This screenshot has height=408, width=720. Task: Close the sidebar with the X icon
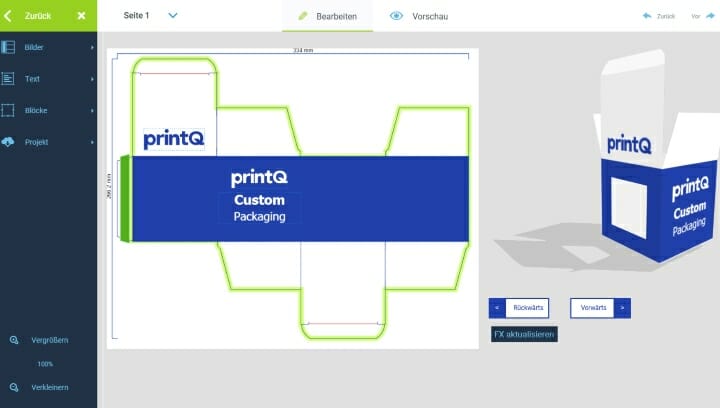tap(82, 16)
